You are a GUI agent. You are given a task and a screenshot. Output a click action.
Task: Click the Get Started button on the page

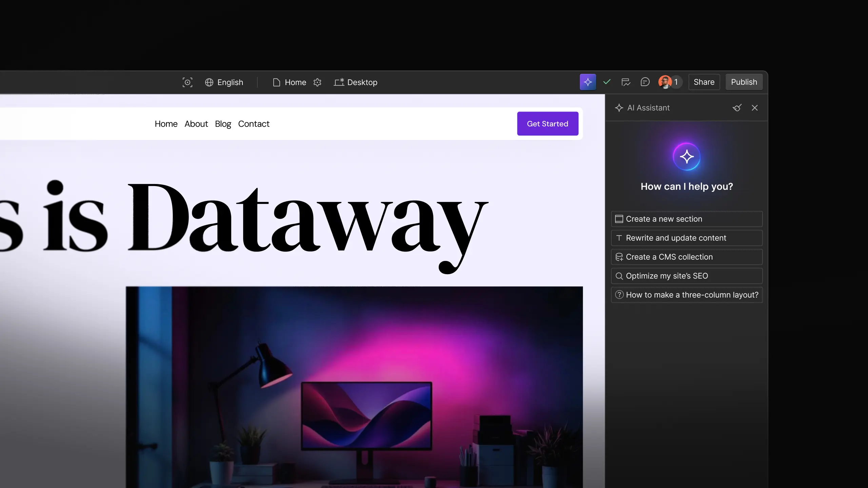(547, 123)
